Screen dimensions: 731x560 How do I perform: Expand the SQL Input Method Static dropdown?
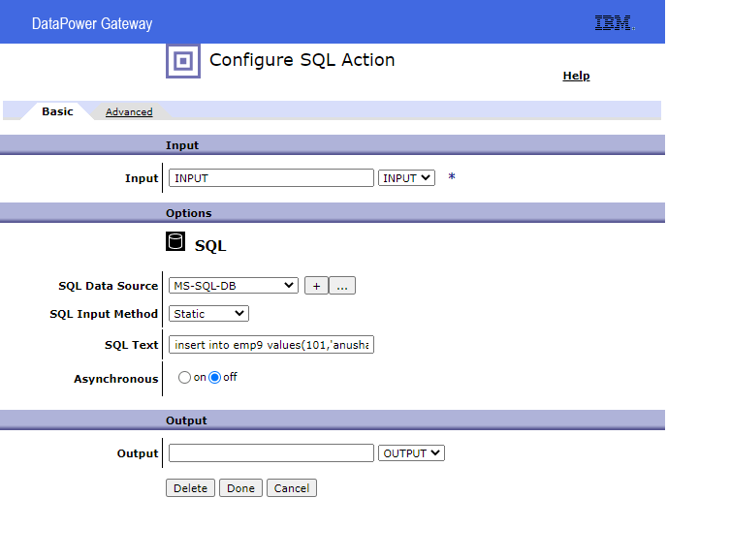[x=208, y=314]
